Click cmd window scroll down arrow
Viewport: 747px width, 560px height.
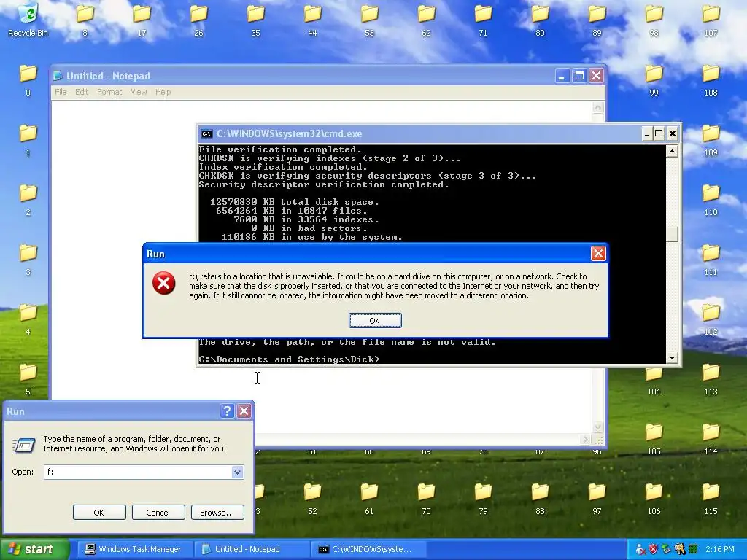click(x=672, y=357)
